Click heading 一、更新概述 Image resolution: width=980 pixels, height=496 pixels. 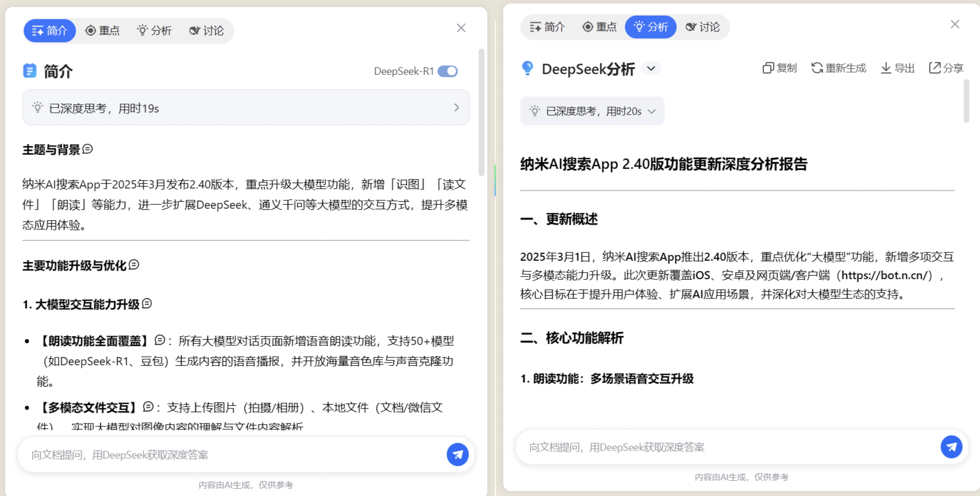point(559,219)
